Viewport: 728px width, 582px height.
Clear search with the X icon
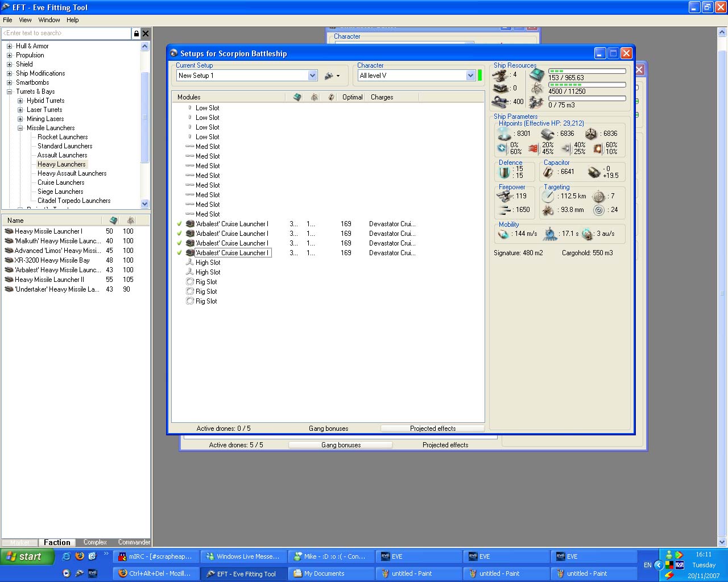click(146, 34)
